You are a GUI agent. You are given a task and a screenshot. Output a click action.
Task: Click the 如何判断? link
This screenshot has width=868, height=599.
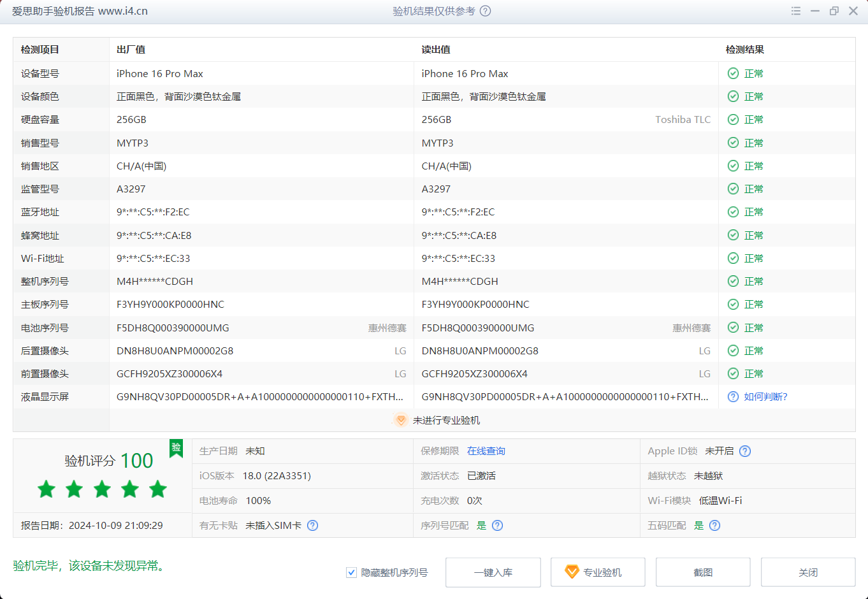(x=765, y=397)
